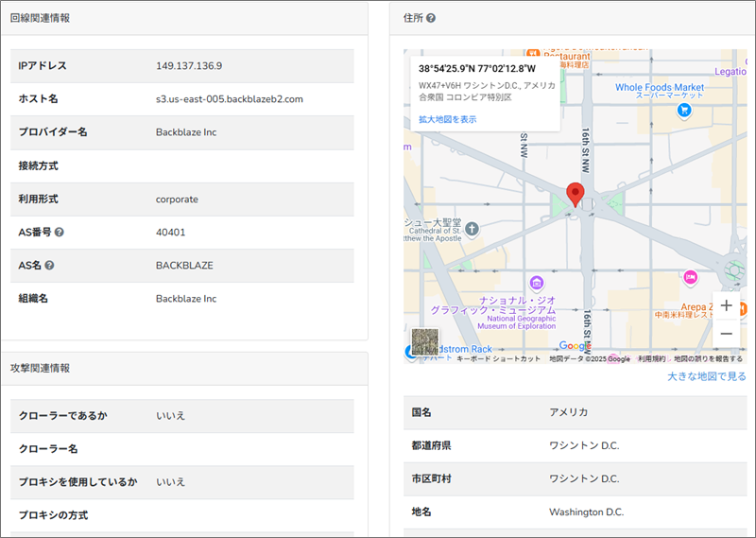Open 利用規約 link on the map
This screenshot has width=756, height=538.
click(x=652, y=358)
